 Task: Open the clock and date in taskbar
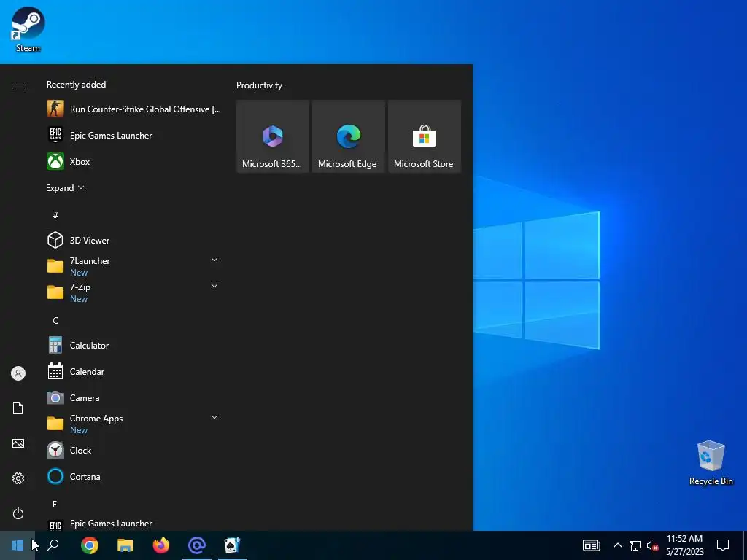point(684,545)
